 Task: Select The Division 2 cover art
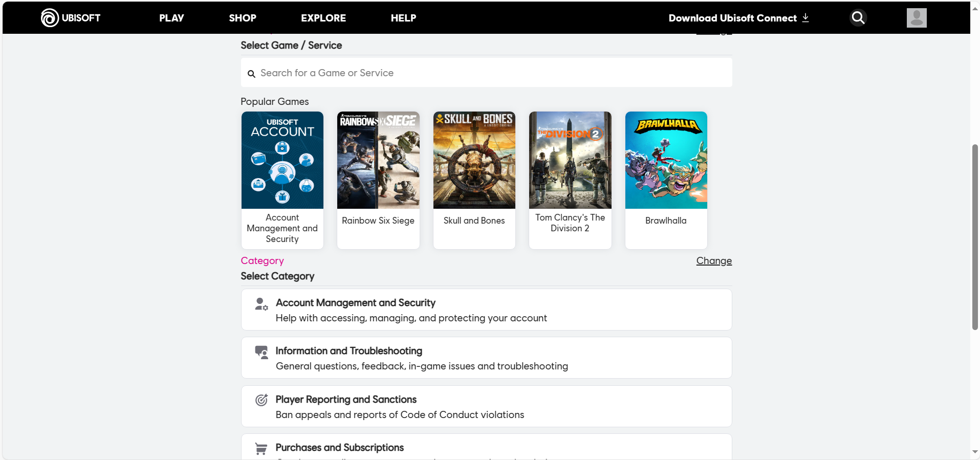(x=570, y=160)
